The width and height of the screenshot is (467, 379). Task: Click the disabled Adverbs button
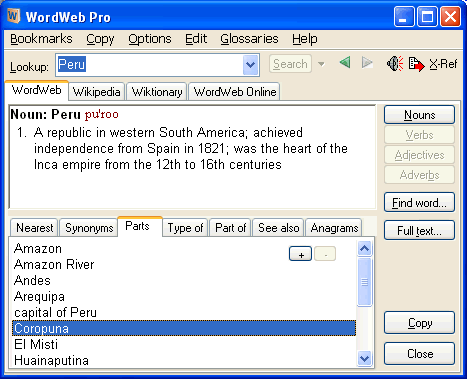[x=419, y=175]
